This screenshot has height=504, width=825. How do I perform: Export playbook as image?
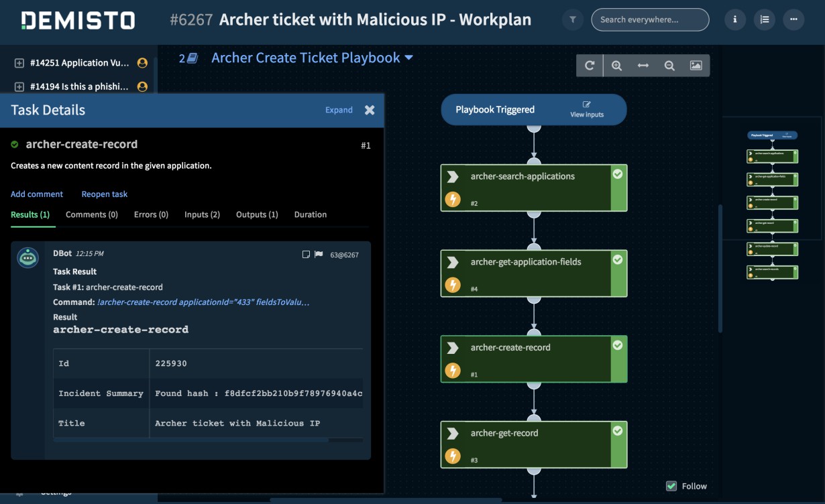(696, 66)
